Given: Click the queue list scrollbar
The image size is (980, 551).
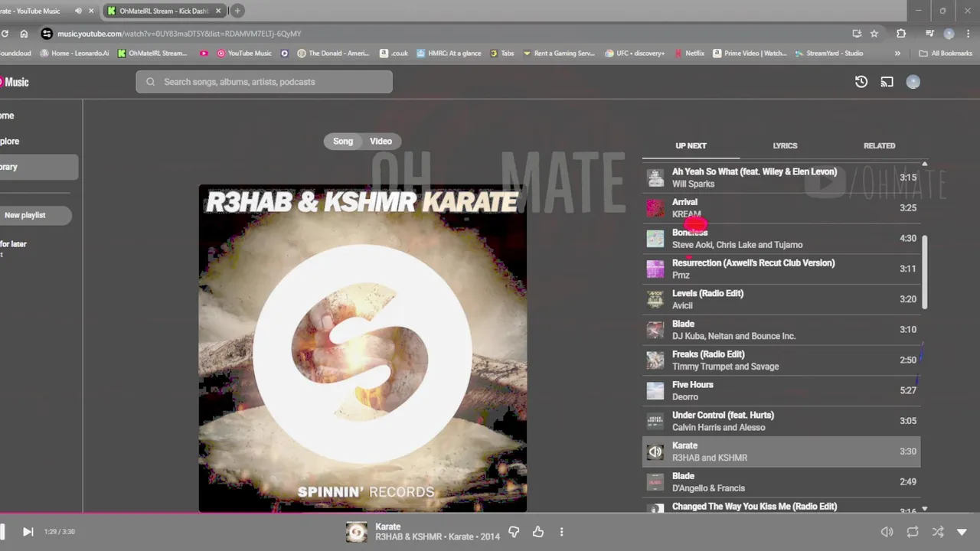Looking at the screenshot, I should point(925,272).
